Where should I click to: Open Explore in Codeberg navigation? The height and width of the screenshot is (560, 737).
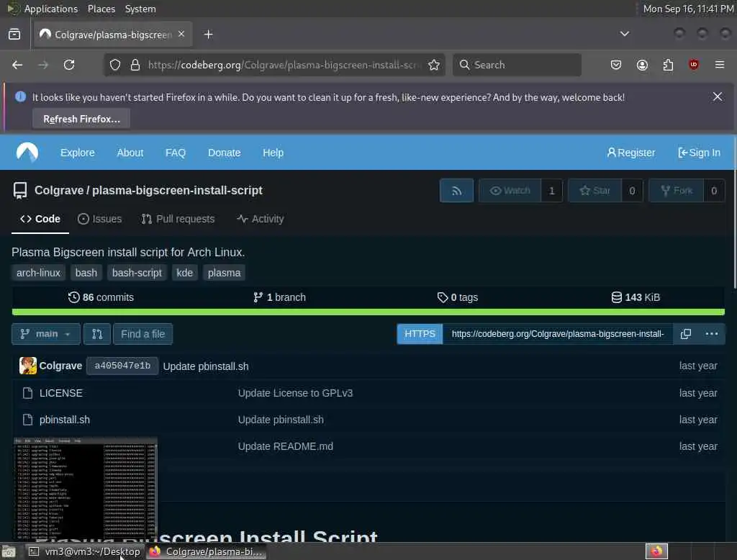(78, 153)
